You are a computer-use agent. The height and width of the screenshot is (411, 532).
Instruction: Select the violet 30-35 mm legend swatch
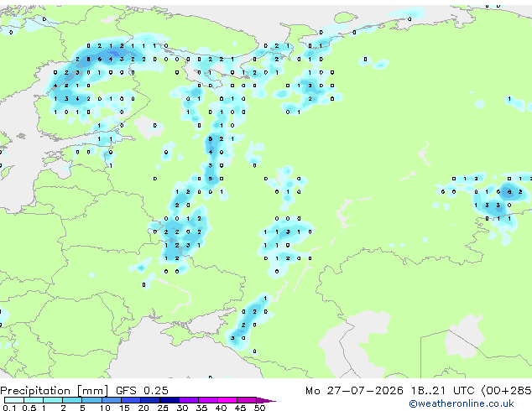tap(189, 400)
